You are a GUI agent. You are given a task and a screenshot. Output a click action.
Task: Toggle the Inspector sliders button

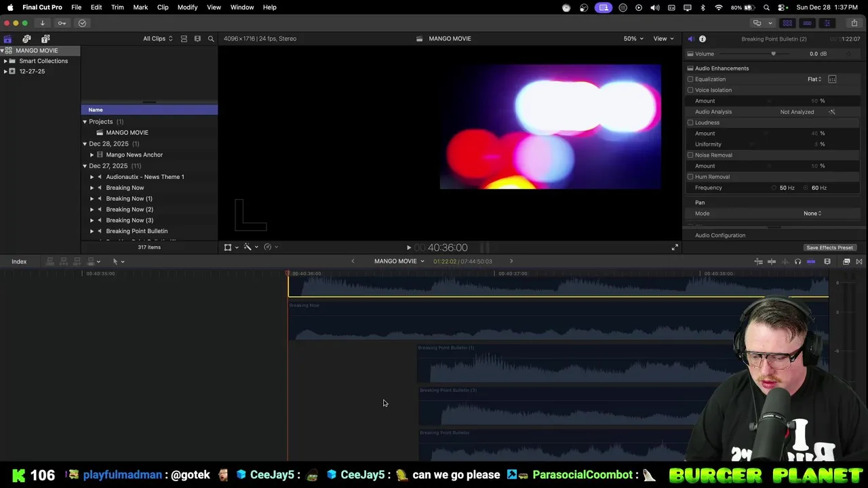[x=827, y=23]
